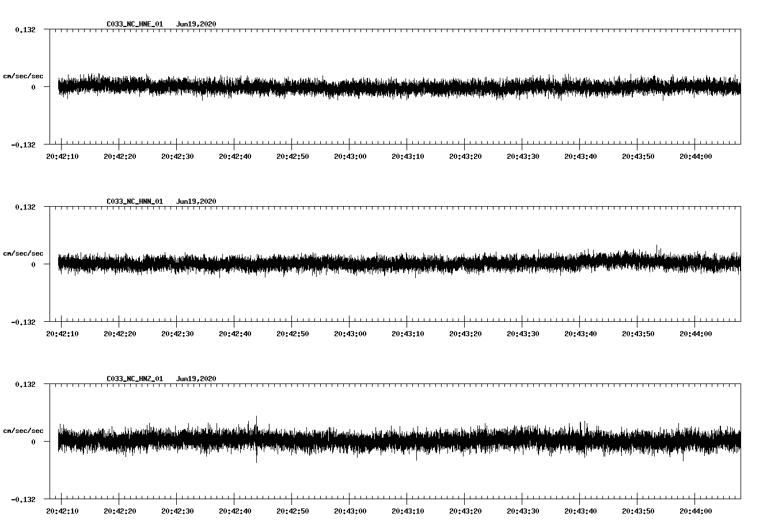Click time label 20:43:00 under HNZ plot
The width and height of the screenshot is (782, 532).
[350, 511]
